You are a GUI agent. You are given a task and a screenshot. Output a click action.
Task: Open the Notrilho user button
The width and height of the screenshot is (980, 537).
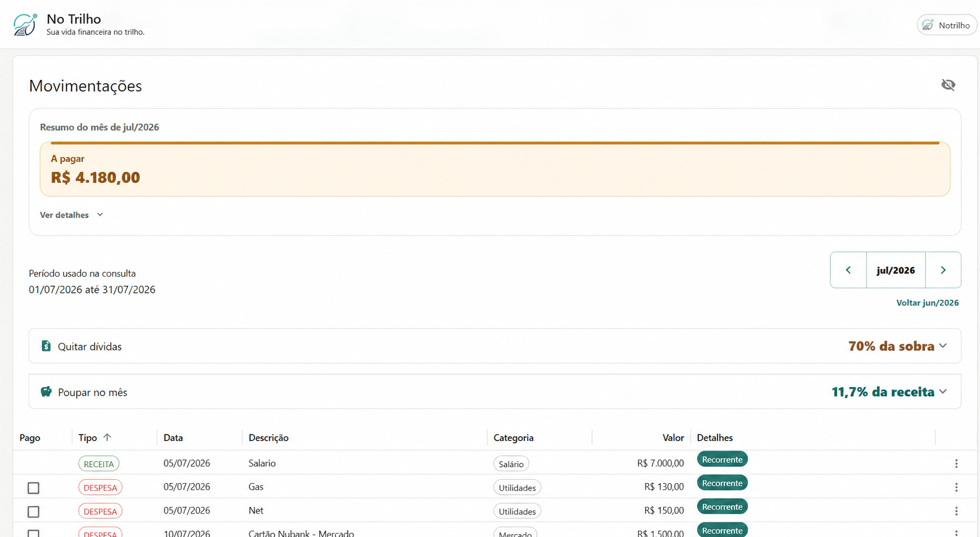tap(947, 25)
